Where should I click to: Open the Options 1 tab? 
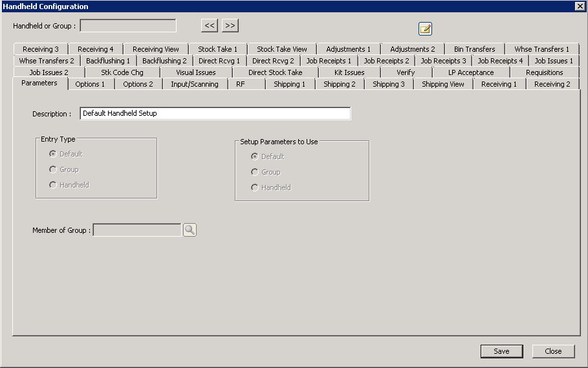[90, 84]
